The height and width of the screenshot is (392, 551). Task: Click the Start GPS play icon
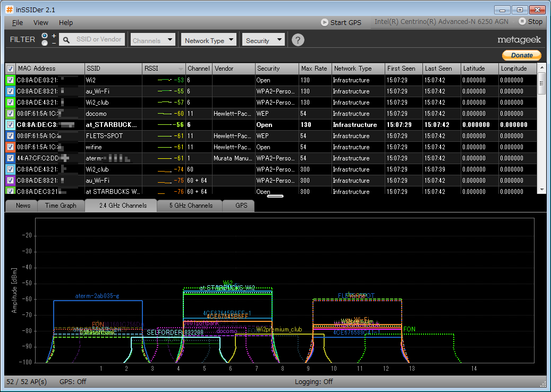pos(325,22)
